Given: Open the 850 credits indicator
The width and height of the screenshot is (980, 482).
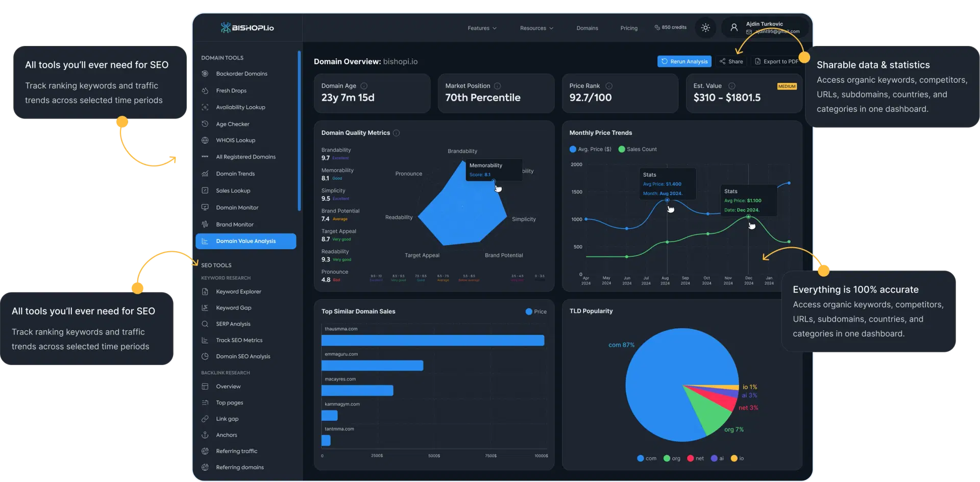Looking at the screenshot, I should coord(670,28).
